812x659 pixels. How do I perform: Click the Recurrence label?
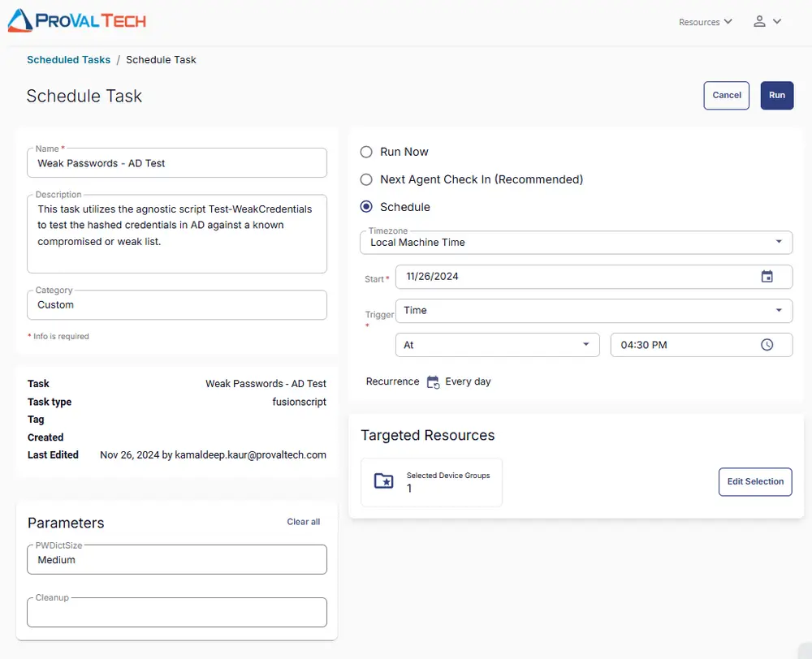pos(392,381)
